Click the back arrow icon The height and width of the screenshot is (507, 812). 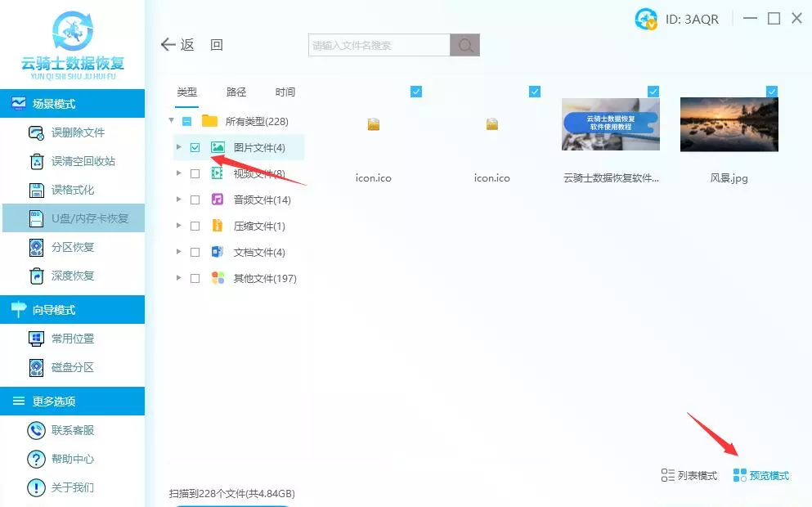[168, 44]
